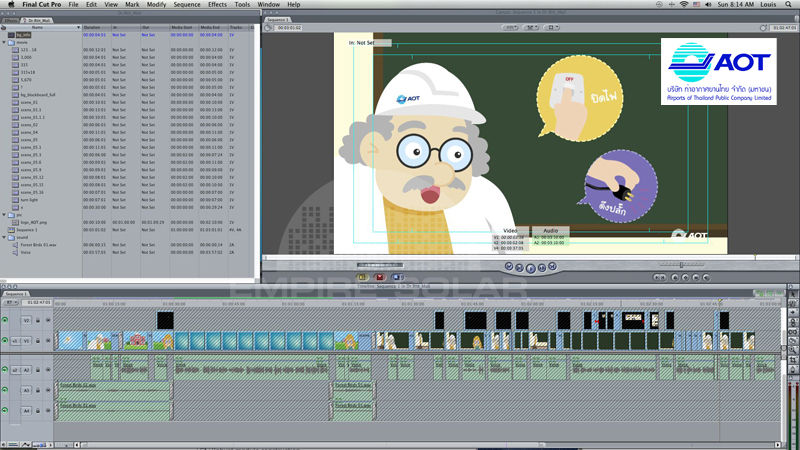Select the Selection arrow tool in tool palette
The height and width of the screenshot is (450, 800).
(793, 294)
